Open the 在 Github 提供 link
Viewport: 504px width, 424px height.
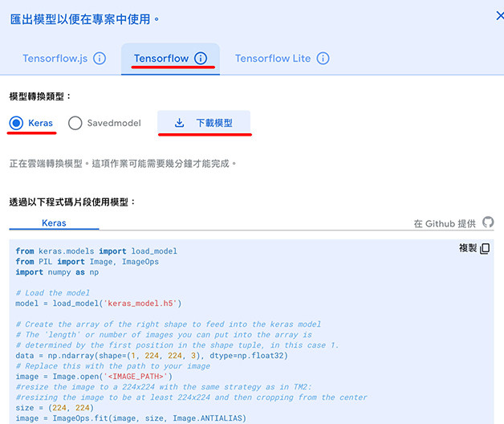pos(445,223)
